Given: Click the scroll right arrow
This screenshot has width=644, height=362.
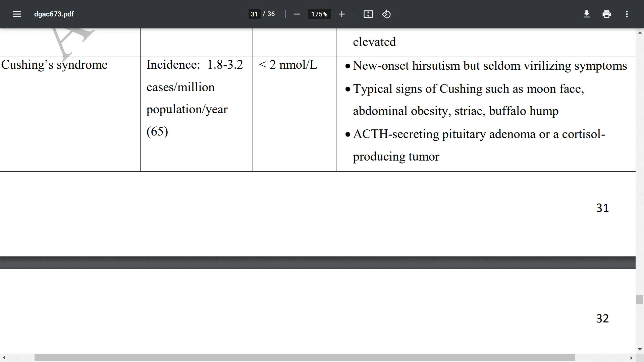Looking at the screenshot, I should [631, 358].
